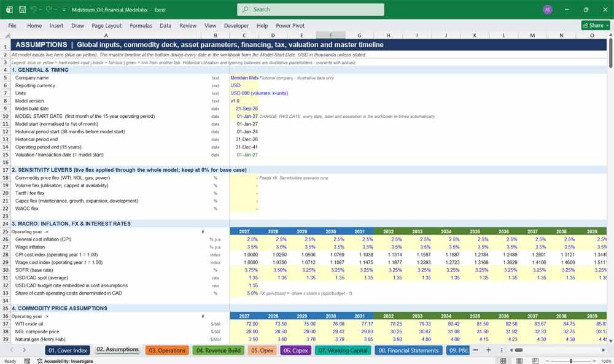Open the 08. Financial Statements sheet tab
Image resolution: width=614 pixels, height=364 pixels.
(408, 350)
